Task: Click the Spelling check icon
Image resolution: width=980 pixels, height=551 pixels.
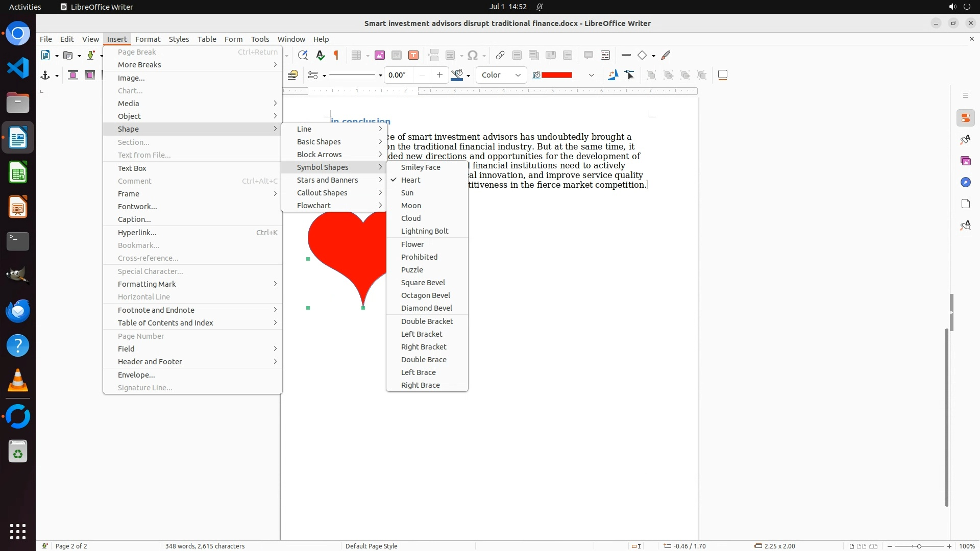Action: coord(321,55)
